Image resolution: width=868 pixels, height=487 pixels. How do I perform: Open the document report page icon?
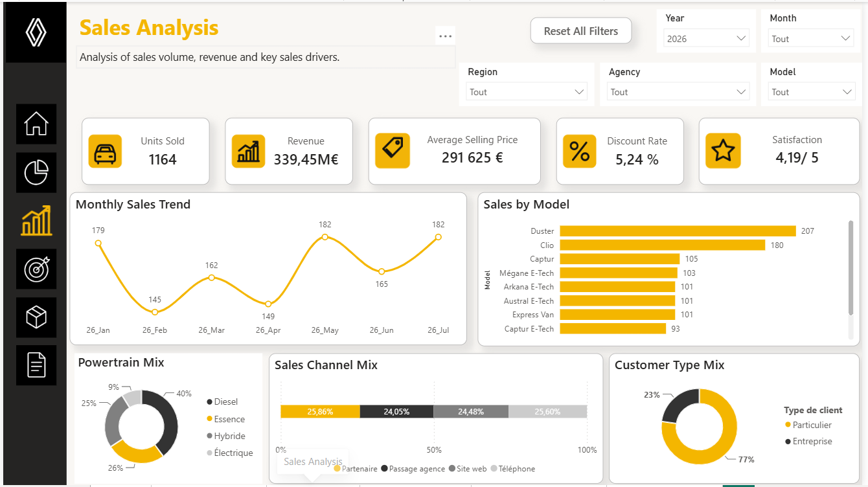point(36,365)
